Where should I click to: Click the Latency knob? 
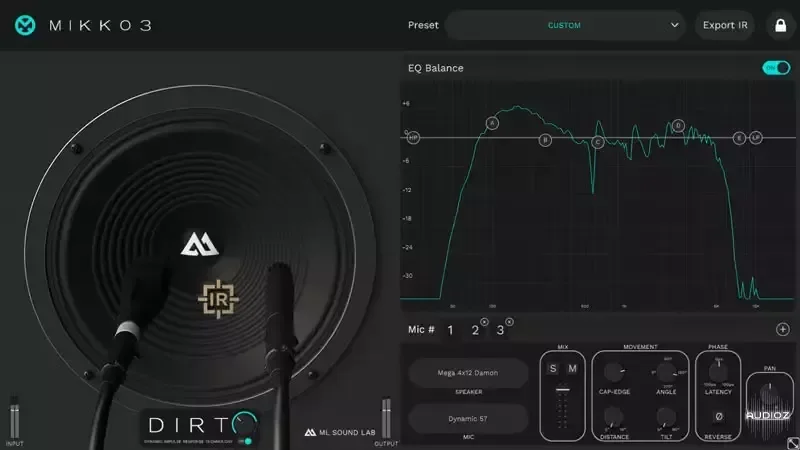click(x=718, y=371)
